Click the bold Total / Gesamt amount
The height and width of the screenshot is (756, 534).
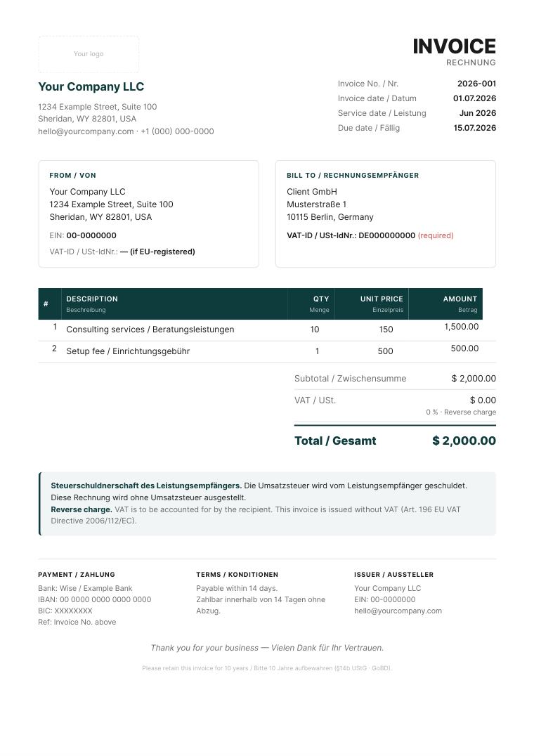pyautogui.click(x=464, y=441)
